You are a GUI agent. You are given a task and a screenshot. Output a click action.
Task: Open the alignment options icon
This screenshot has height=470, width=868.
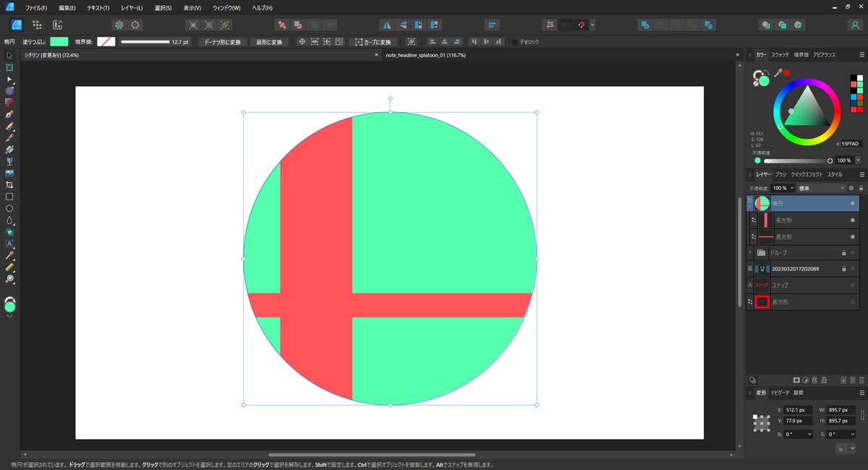(x=493, y=24)
